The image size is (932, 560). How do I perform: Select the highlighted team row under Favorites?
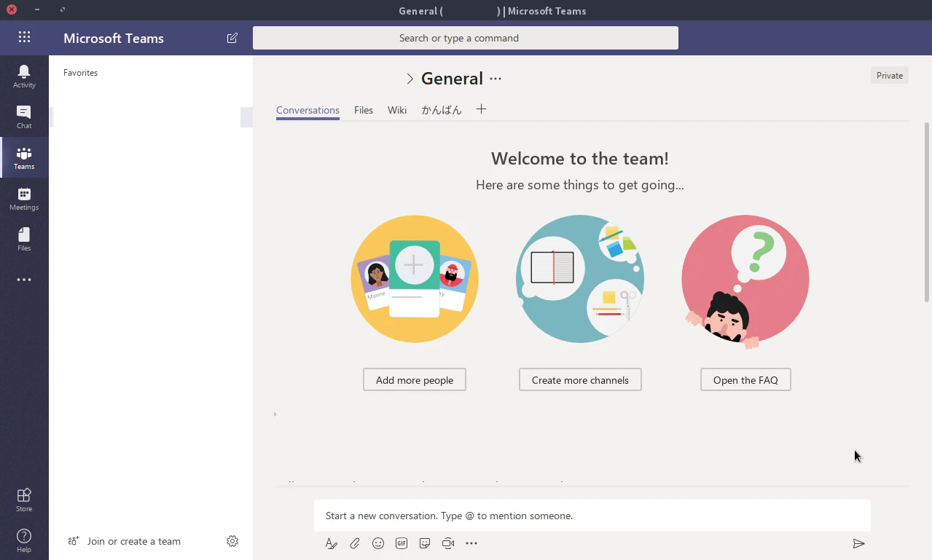tap(151, 117)
